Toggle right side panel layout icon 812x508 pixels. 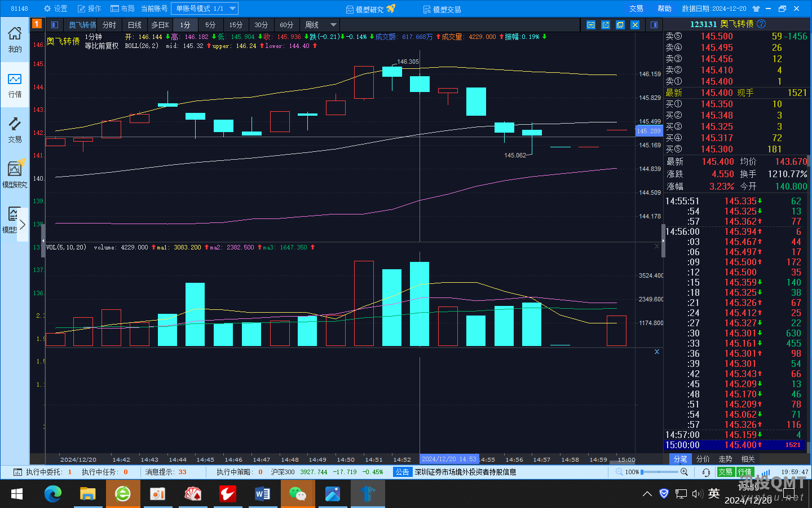[654, 25]
